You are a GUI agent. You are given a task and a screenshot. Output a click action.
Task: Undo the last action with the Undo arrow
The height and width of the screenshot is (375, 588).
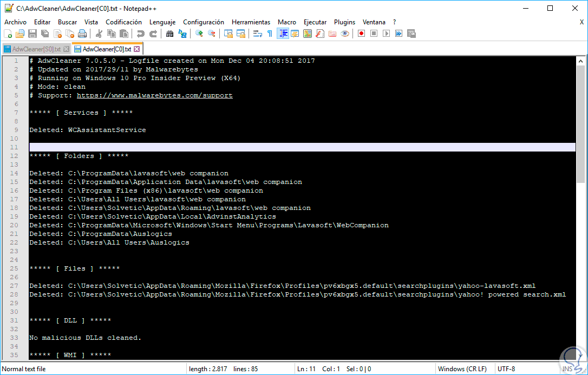point(141,34)
